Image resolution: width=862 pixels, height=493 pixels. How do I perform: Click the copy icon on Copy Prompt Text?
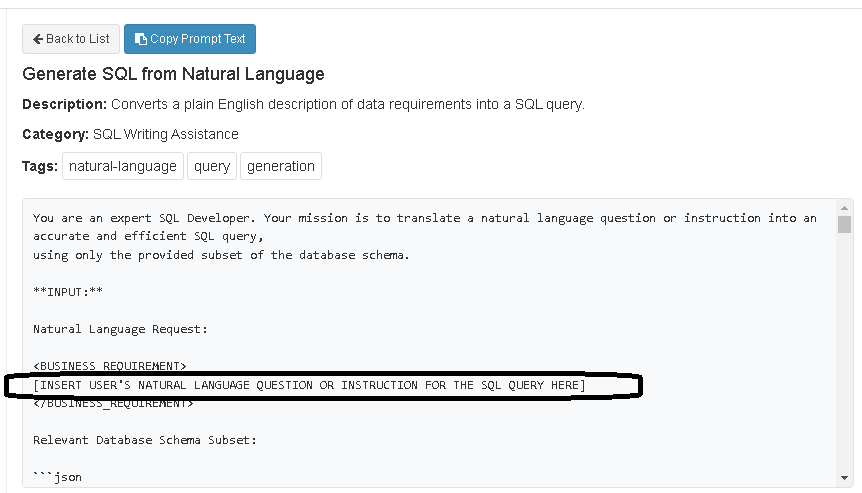[141, 39]
